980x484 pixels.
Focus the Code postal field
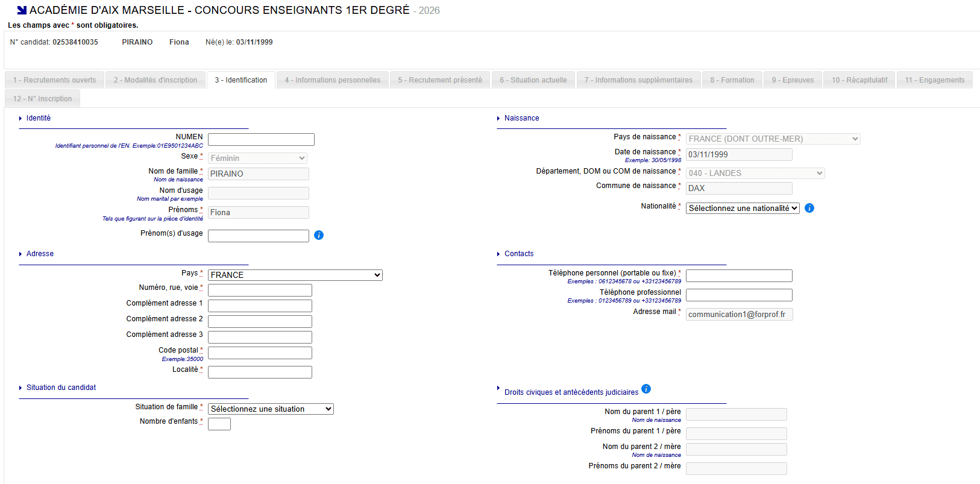pos(260,353)
